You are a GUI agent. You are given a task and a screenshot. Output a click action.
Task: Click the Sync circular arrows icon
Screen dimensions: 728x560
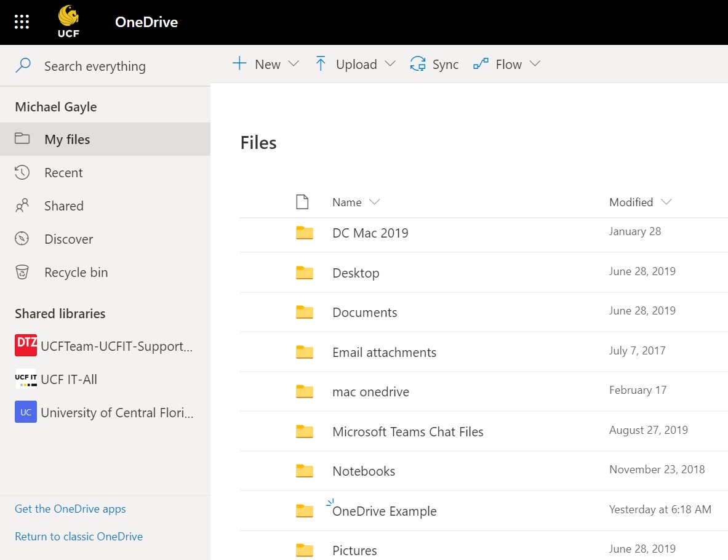pos(418,63)
